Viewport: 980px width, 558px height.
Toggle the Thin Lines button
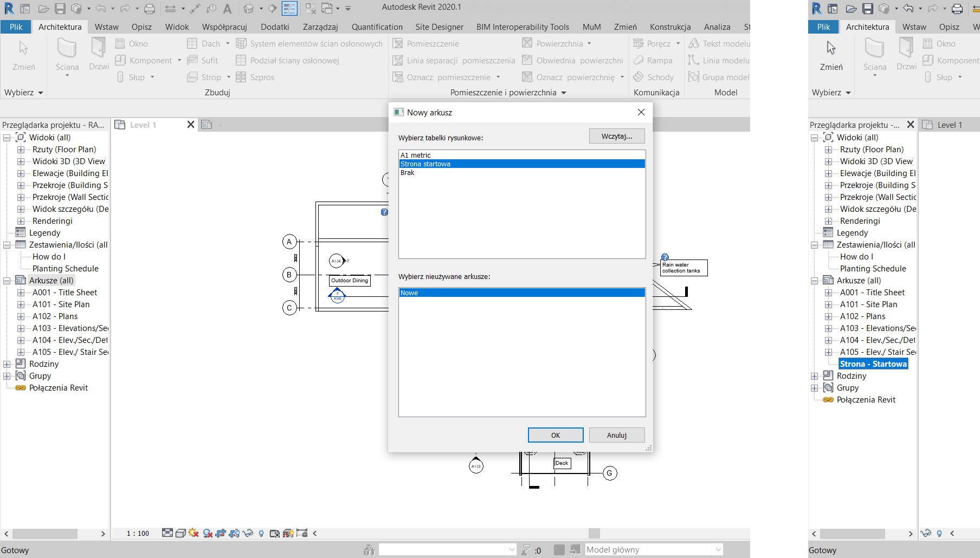[289, 9]
